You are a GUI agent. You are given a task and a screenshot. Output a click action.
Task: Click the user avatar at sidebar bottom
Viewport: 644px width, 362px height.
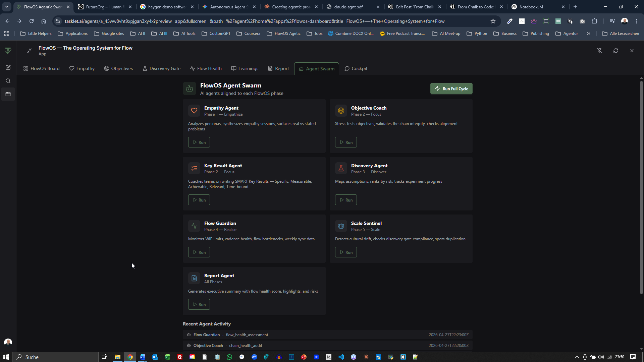(8, 342)
